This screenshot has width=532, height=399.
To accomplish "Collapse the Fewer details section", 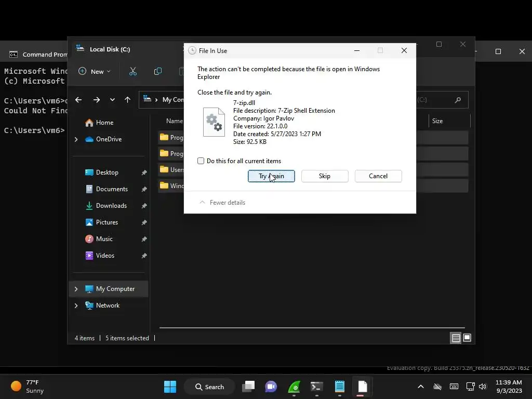I will tap(222, 203).
